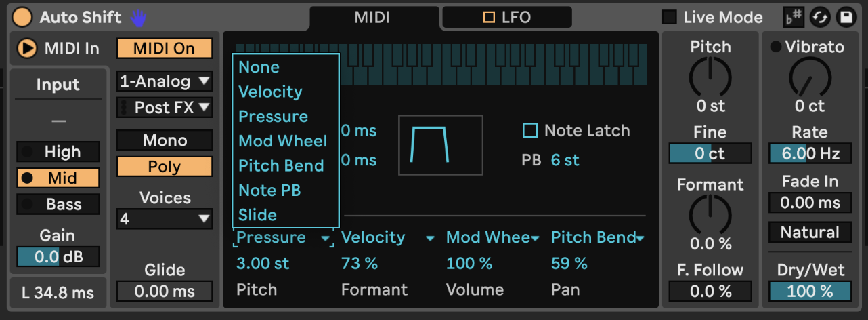Check the Note Latch box
The width and height of the screenshot is (868, 320).
click(530, 130)
